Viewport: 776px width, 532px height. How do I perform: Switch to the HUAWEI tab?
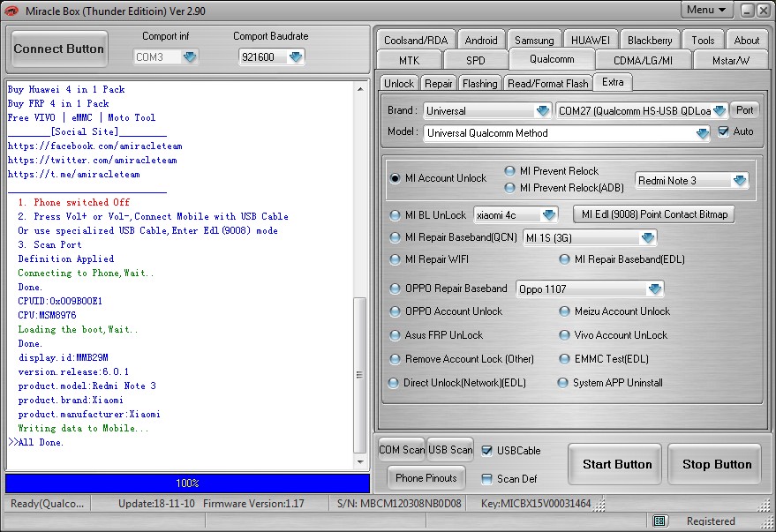click(591, 41)
